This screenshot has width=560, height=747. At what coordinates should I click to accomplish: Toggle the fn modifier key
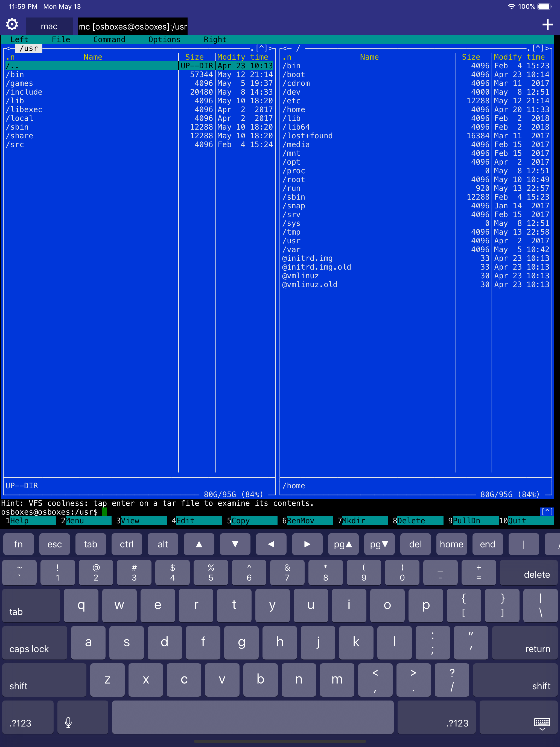(x=19, y=544)
